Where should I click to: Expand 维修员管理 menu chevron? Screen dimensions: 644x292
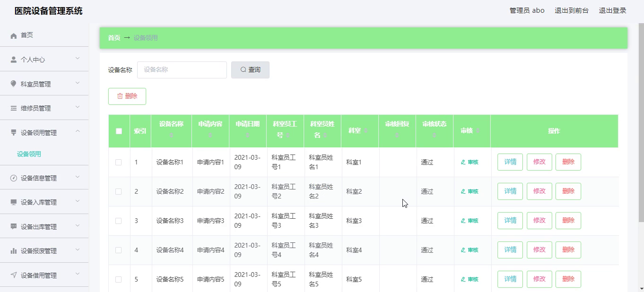78,107
